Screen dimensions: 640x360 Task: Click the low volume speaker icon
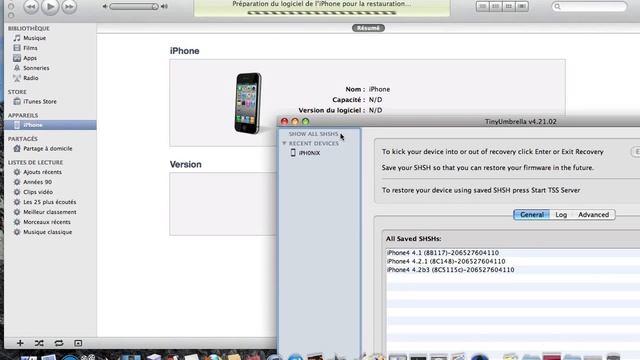pos(105,7)
